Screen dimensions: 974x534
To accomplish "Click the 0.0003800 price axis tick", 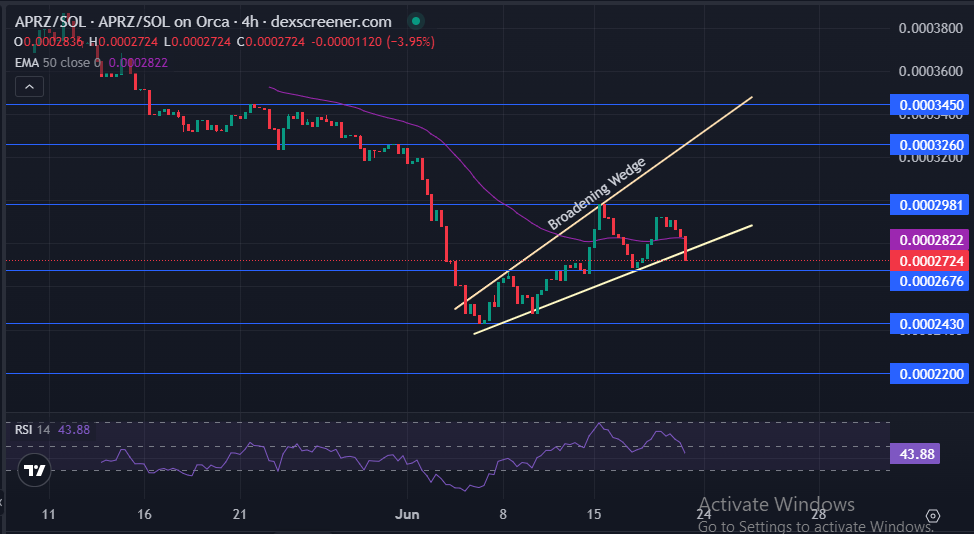I will pyautogui.click(x=929, y=28).
